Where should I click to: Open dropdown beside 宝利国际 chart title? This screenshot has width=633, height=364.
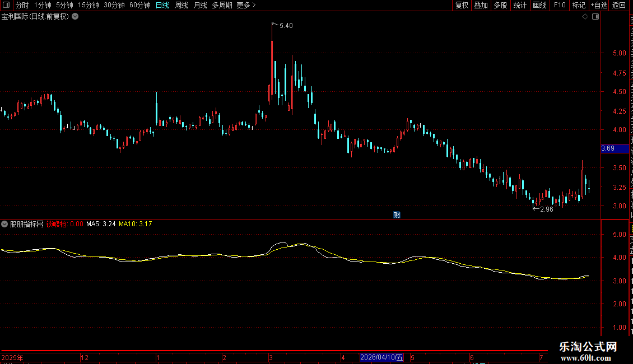pyautogui.click(x=75, y=17)
